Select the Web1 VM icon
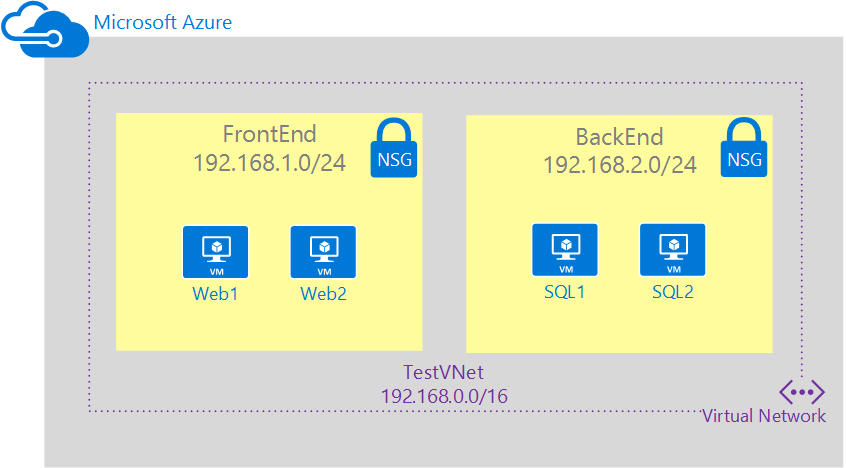 (215, 252)
